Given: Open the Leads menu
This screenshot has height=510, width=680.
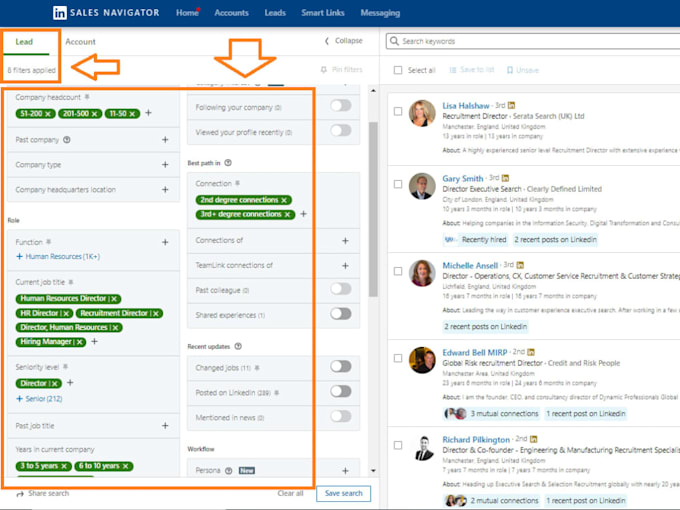Looking at the screenshot, I should pyautogui.click(x=275, y=13).
